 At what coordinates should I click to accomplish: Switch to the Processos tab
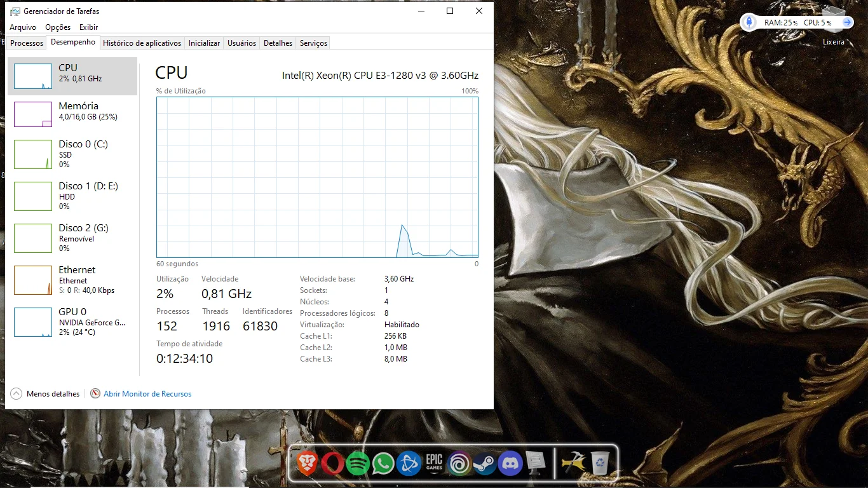[x=27, y=43]
